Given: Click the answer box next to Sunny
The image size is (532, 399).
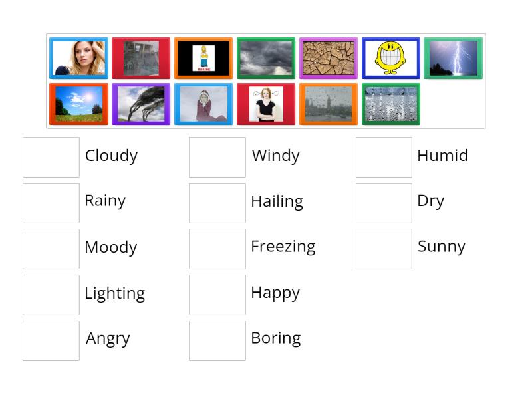Looking at the screenshot, I should tap(384, 247).
